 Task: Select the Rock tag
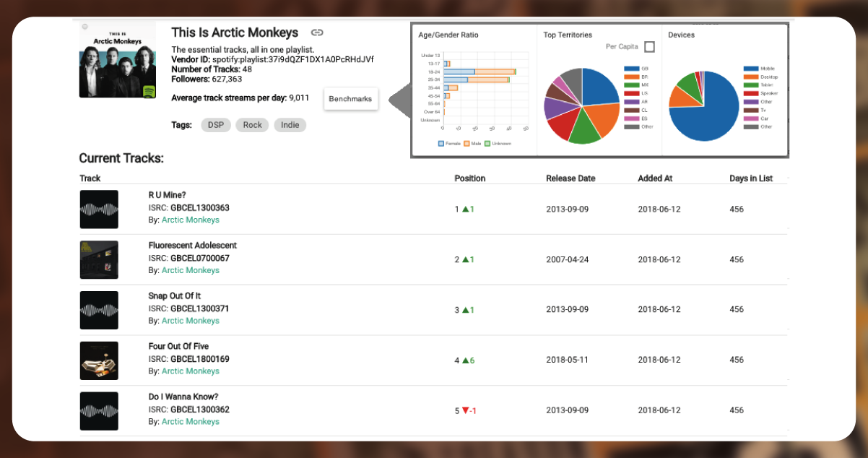(252, 125)
